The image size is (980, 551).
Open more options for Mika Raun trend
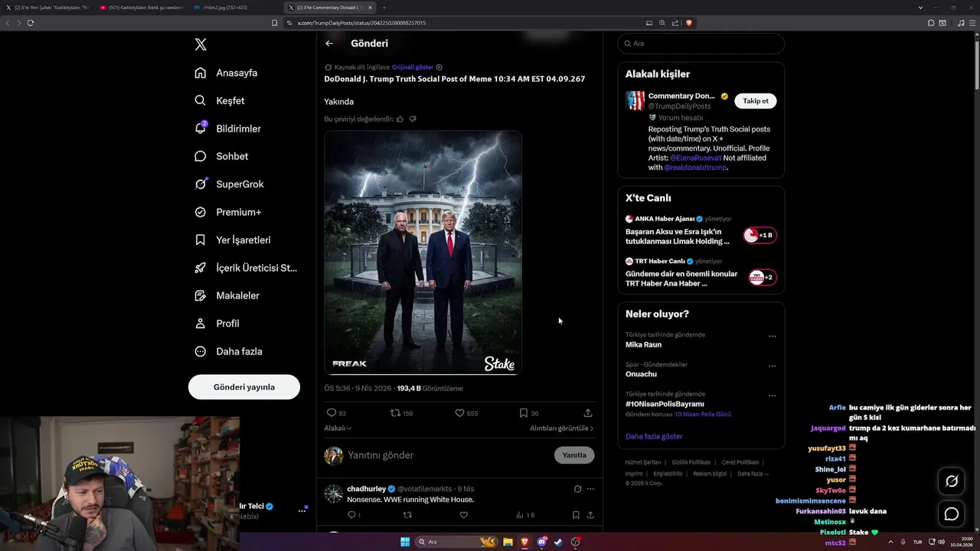pos(772,336)
